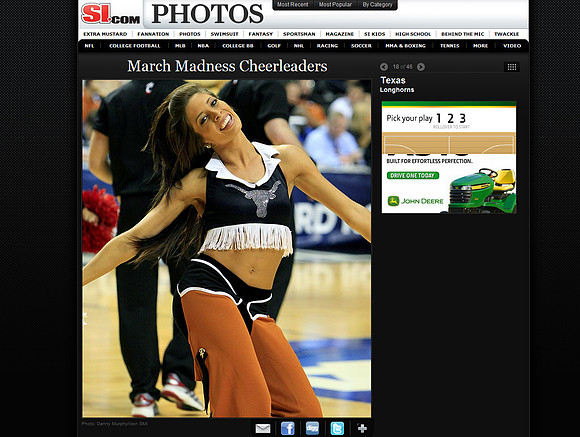Open the More nav menu
The width and height of the screenshot is (580, 437).
[x=480, y=46]
